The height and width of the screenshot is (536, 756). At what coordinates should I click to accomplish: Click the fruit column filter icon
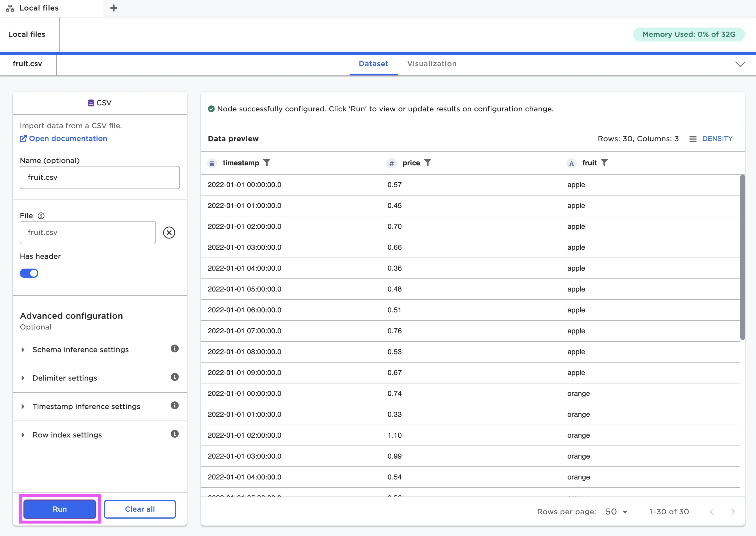[604, 163]
